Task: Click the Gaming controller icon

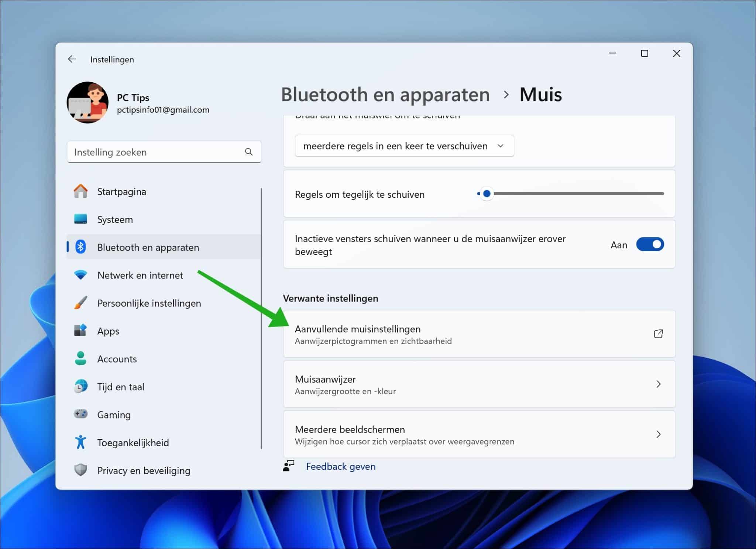Action: pyautogui.click(x=80, y=414)
